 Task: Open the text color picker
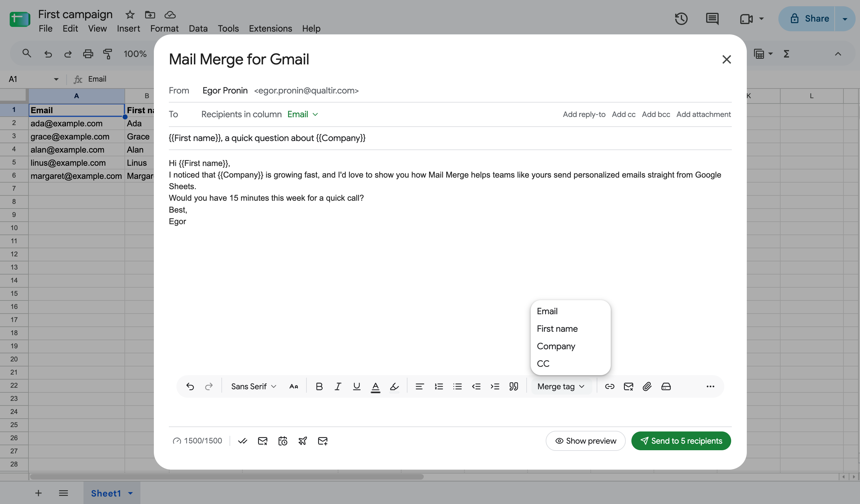375,387
